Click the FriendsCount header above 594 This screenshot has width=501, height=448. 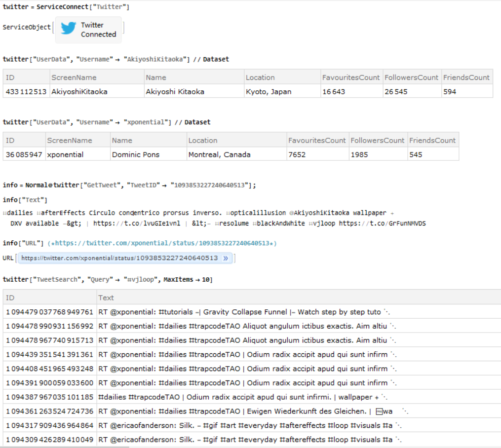[466, 77]
